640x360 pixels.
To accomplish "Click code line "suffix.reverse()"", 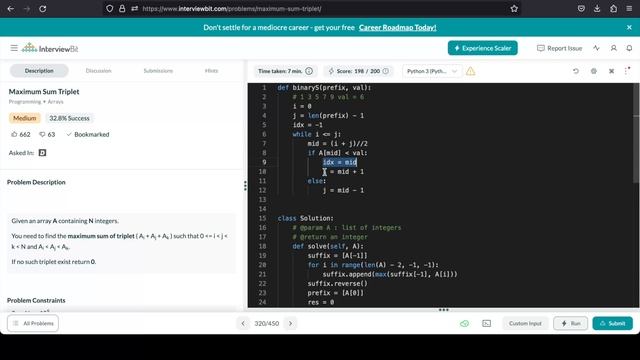I will [338, 284].
